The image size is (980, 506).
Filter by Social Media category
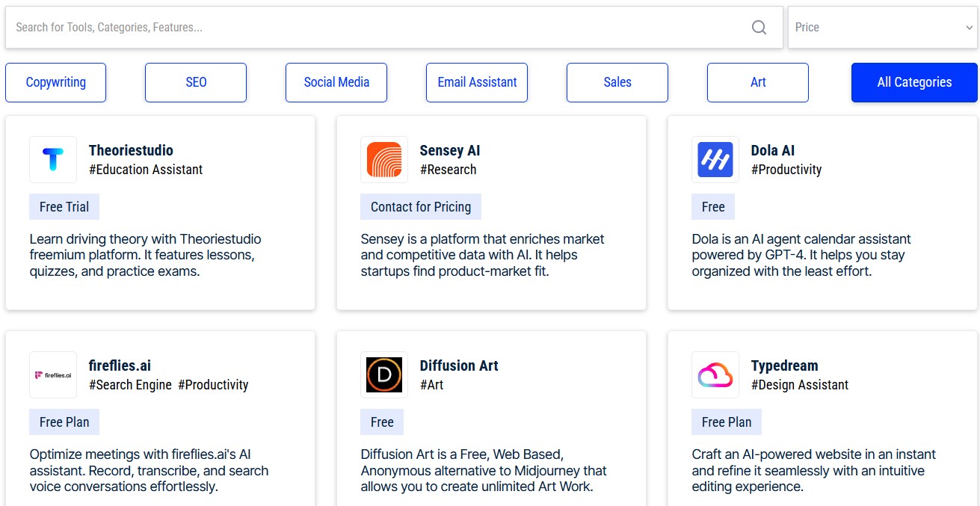(336, 82)
